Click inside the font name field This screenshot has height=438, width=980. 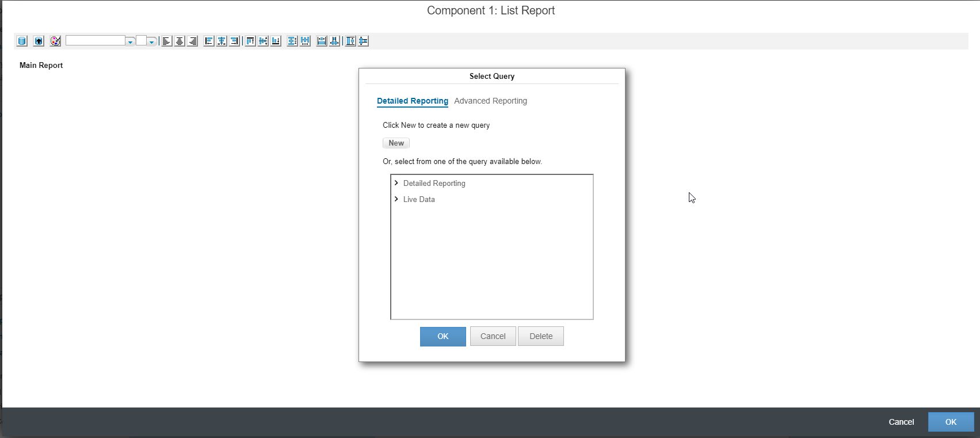click(96, 40)
